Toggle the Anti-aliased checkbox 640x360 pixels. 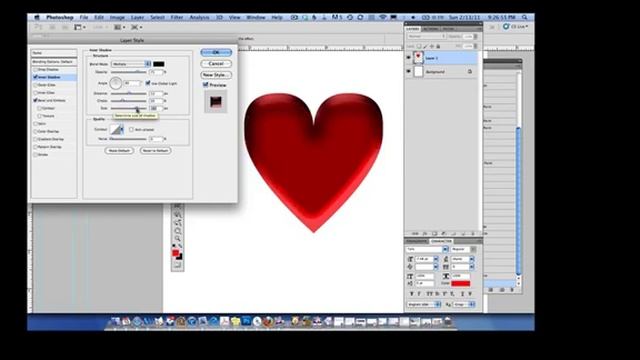tap(131, 129)
